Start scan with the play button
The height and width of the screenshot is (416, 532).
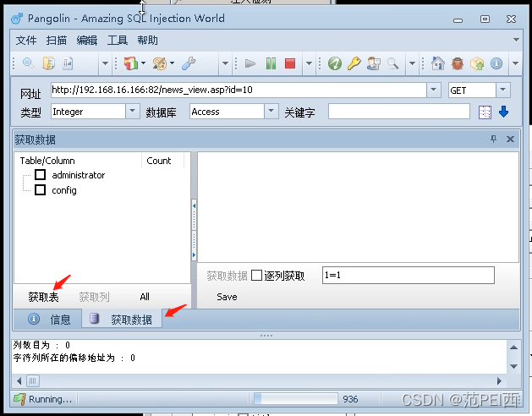click(x=250, y=63)
